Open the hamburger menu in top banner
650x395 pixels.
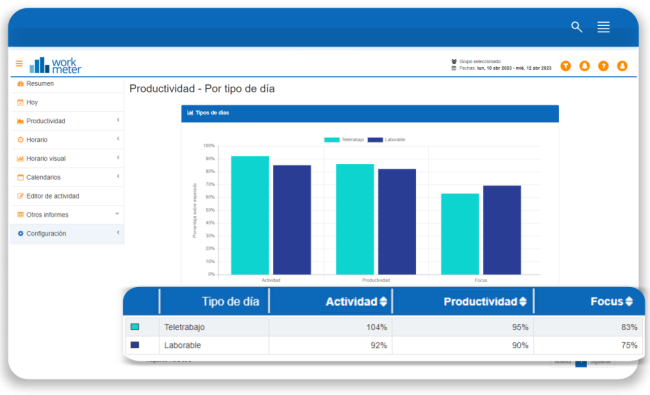tap(603, 27)
